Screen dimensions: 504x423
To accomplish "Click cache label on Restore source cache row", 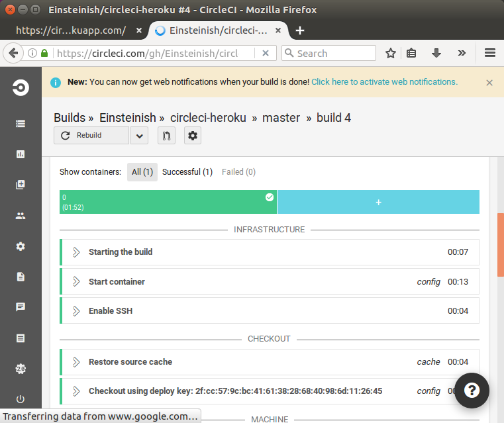I will [x=428, y=362].
